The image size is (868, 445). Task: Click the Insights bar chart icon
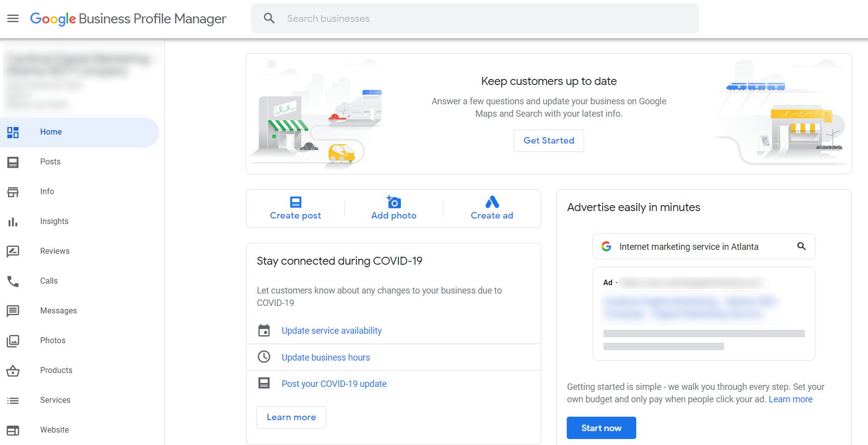click(x=13, y=222)
